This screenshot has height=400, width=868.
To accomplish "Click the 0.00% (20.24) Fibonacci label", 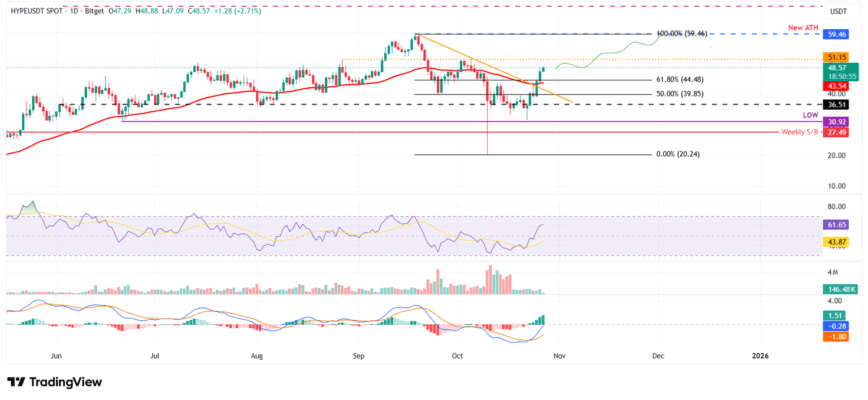I will point(679,154).
